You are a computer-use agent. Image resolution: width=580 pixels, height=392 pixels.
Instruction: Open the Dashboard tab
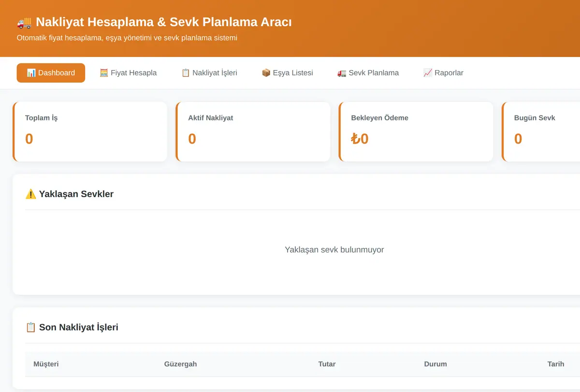[x=51, y=73]
